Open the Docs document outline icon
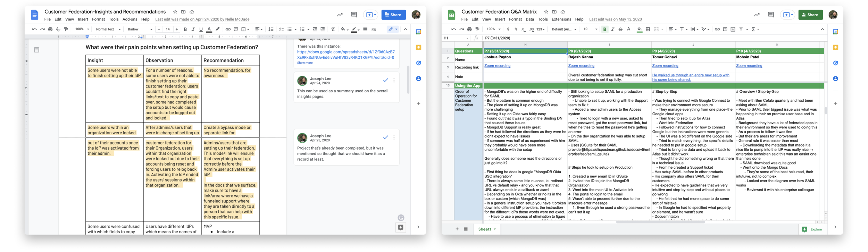The image size is (868, 252). [x=36, y=50]
